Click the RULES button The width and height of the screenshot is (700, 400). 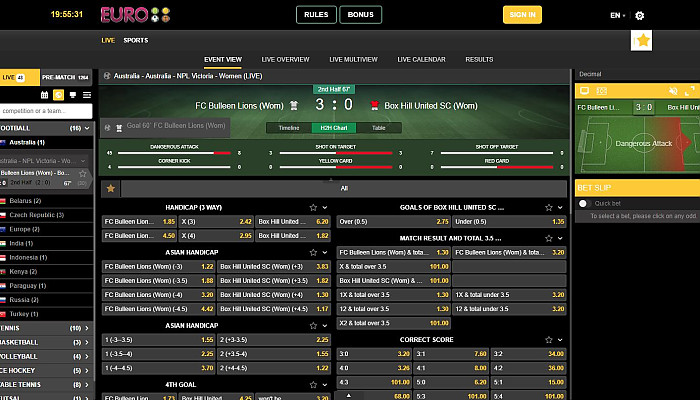tap(316, 15)
